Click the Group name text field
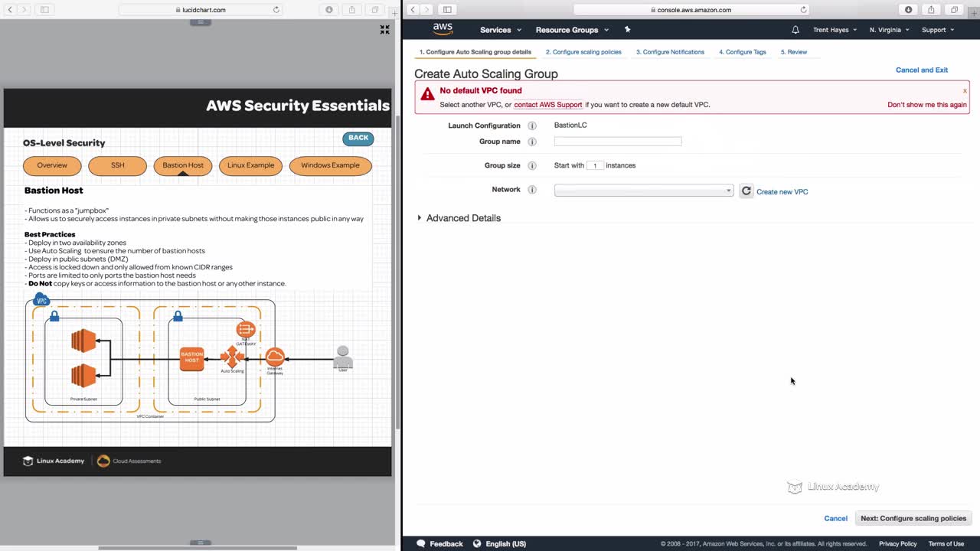Viewport: 980px width, 551px height. tap(618, 142)
